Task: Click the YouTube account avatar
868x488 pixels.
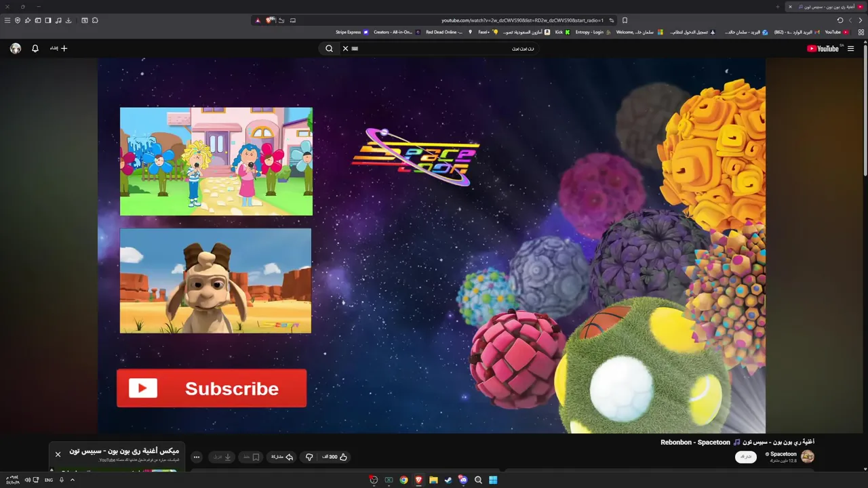Action: pyautogui.click(x=16, y=48)
